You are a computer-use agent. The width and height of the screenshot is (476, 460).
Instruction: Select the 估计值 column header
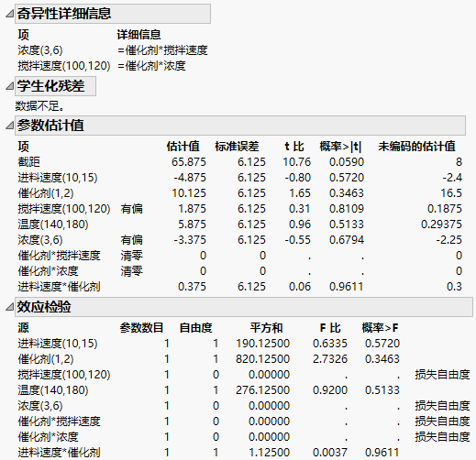coord(183,147)
